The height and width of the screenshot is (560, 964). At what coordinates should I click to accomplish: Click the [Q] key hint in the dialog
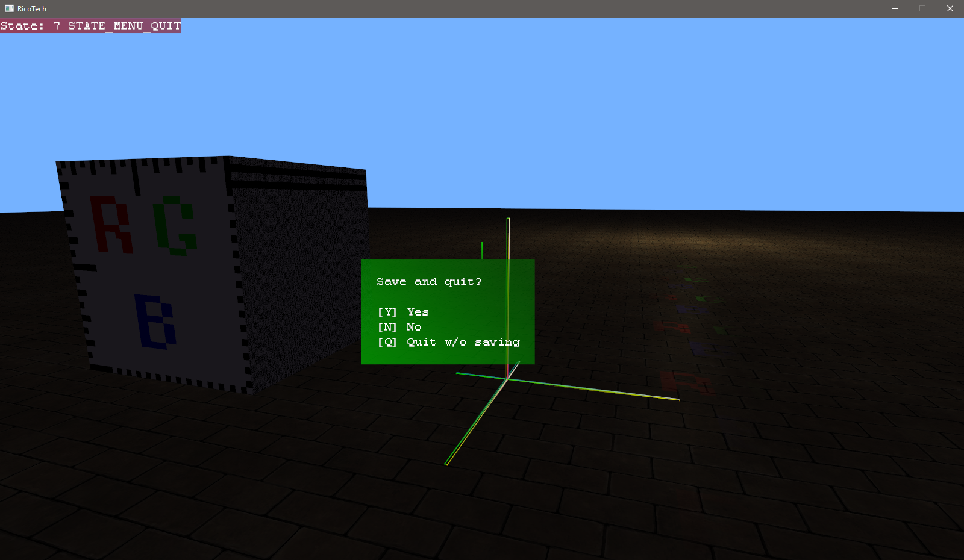(x=387, y=342)
